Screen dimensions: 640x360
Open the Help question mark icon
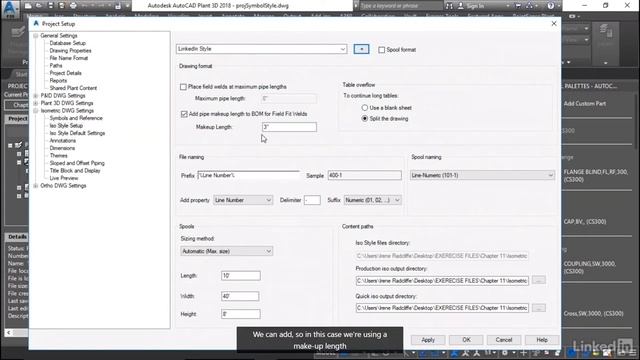pyautogui.click(x=551, y=6)
